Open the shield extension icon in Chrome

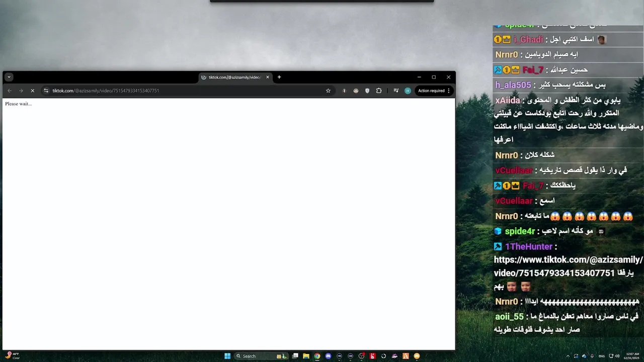click(x=367, y=90)
